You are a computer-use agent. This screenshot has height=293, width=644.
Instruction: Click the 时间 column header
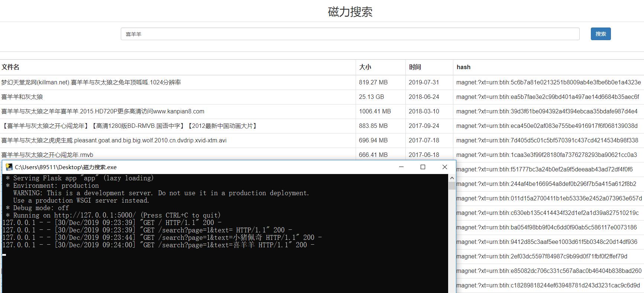(415, 67)
